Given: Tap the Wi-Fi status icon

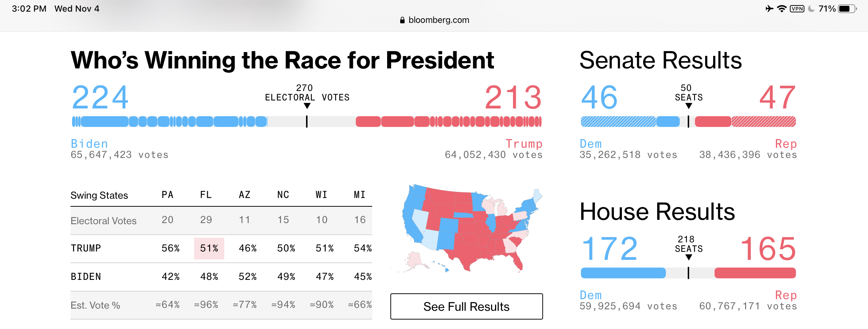Looking at the screenshot, I should [x=781, y=9].
